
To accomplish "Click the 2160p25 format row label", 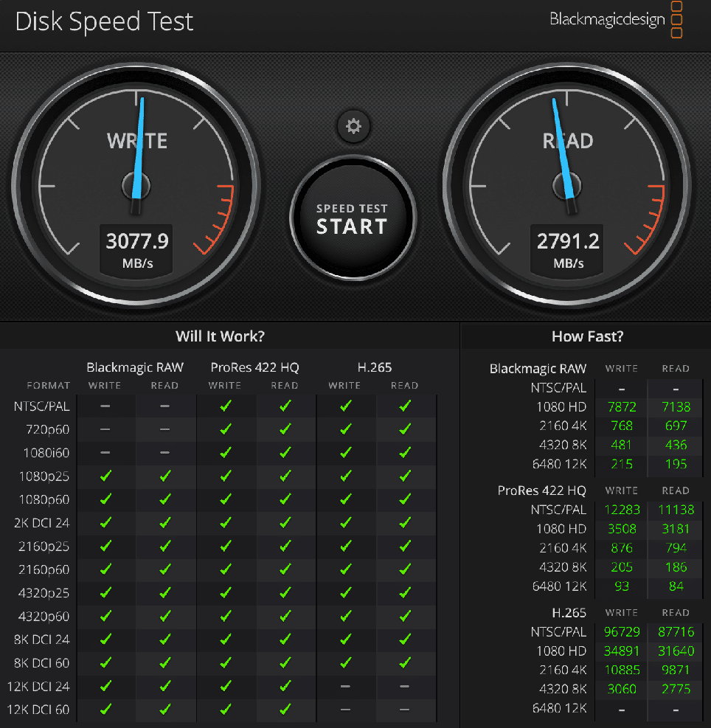I will coord(44,547).
